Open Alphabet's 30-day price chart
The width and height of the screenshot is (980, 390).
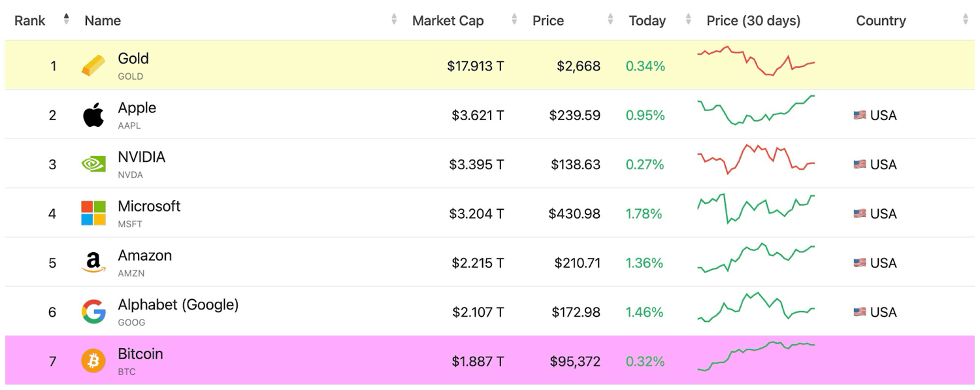click(x=756, y=307)
